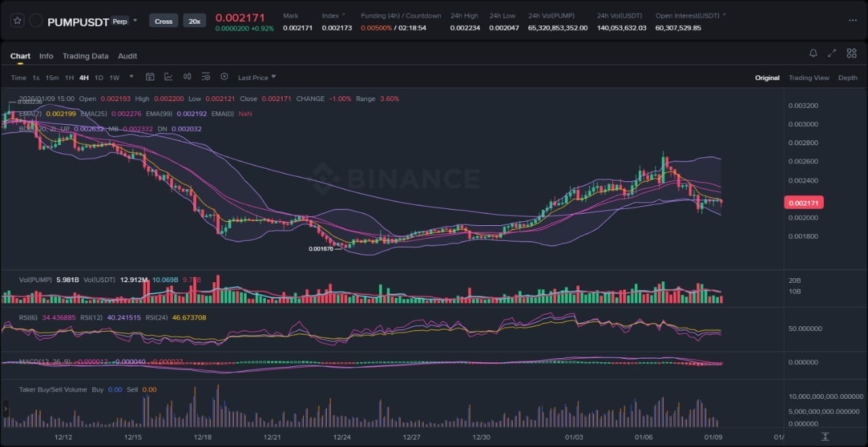Expand the PUMPUSDT pair selector arrow

click(135, 20)
